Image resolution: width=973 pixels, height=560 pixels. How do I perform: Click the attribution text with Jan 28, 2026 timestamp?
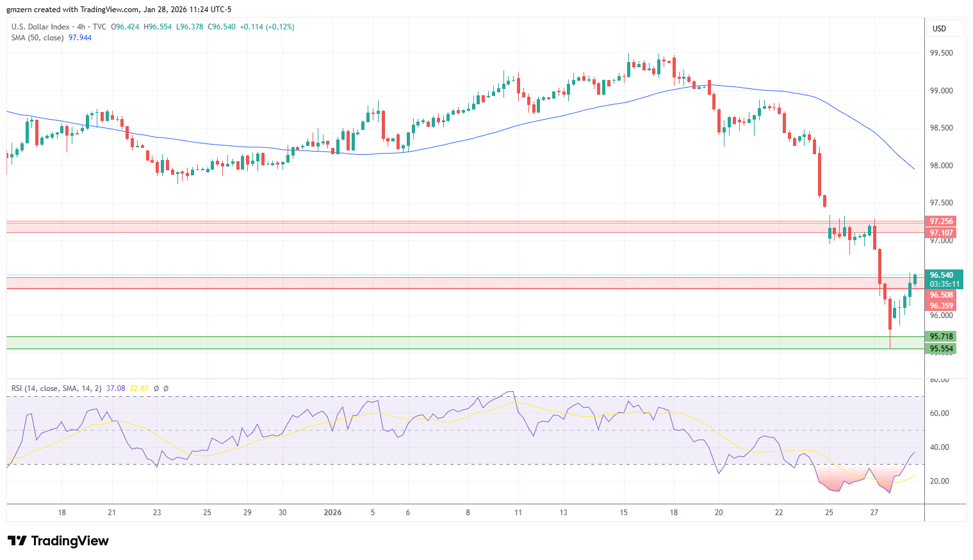pyautogui.click(x=119, y=10)
